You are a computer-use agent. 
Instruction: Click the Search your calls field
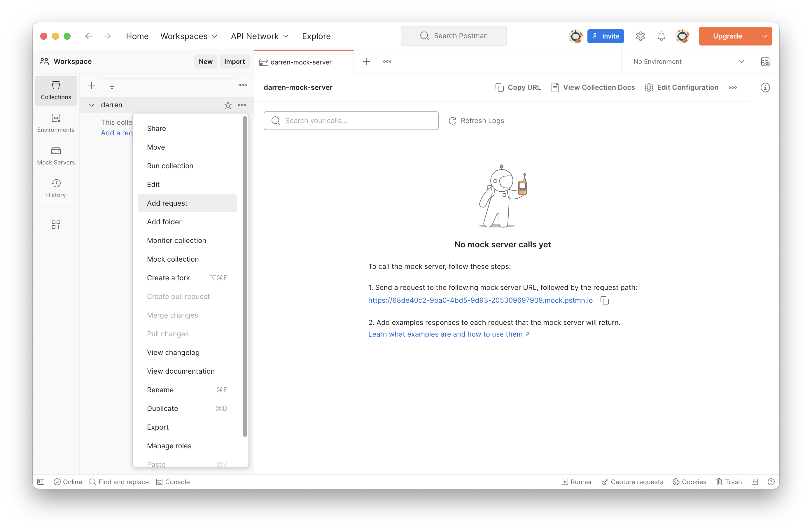[x=351, y=121]
